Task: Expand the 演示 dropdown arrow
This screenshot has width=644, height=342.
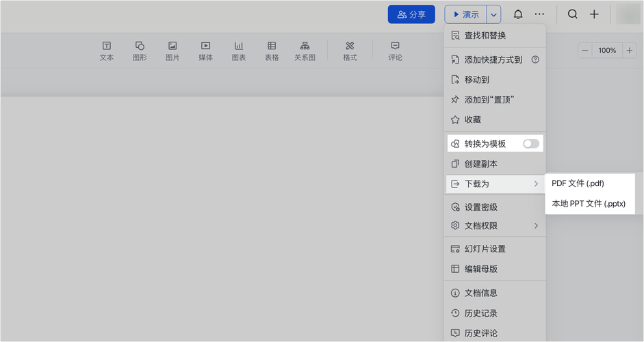Action: tap(493, 14)
